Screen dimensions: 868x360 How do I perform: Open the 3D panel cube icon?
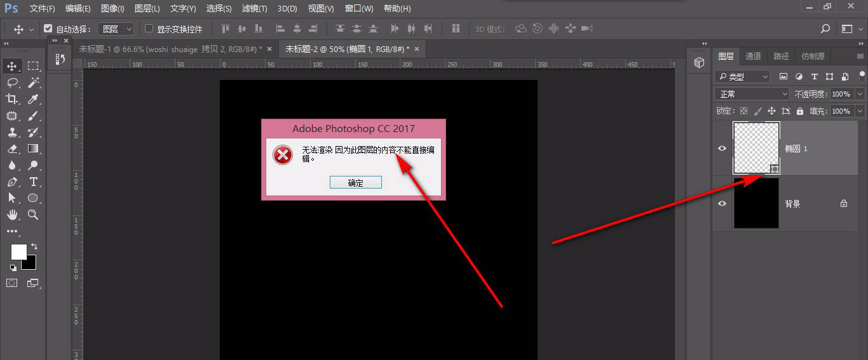pyautogui.click(x=699, y=62)
